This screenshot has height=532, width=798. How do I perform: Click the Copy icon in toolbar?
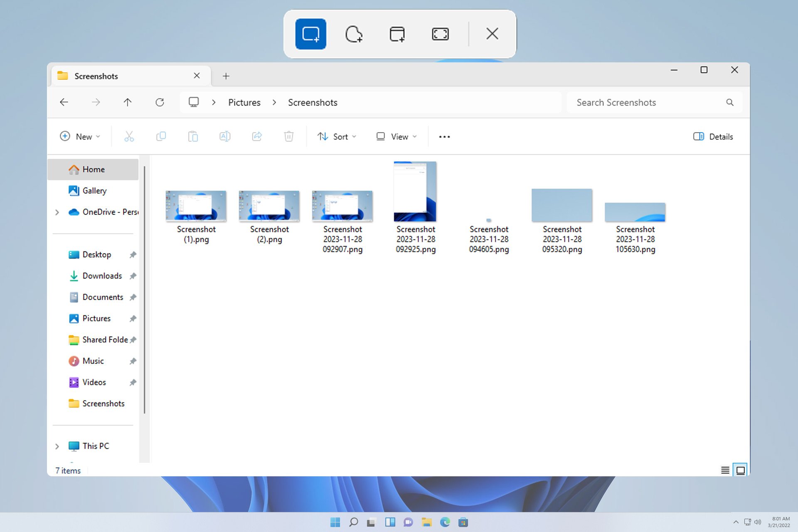(x=161, y=136)
